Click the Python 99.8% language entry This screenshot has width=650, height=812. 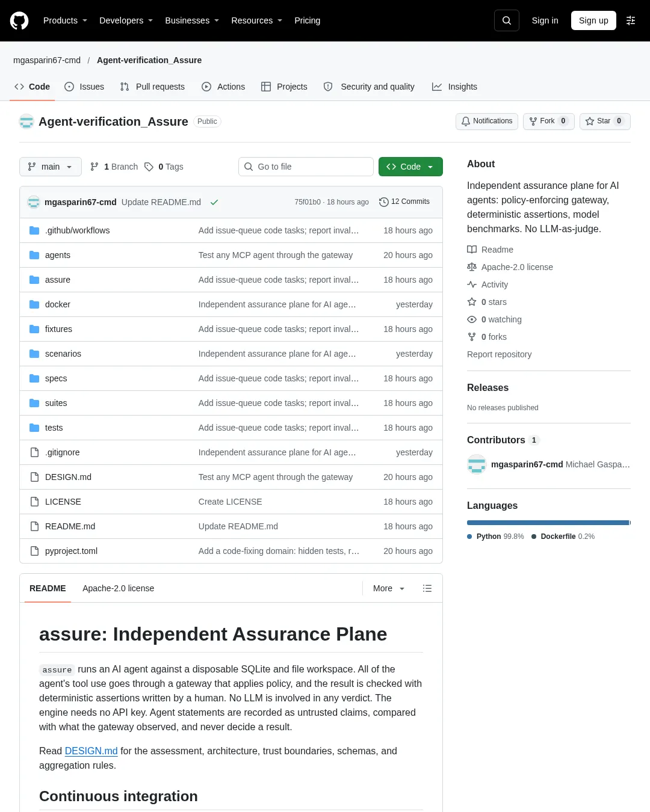pos(496,537)
